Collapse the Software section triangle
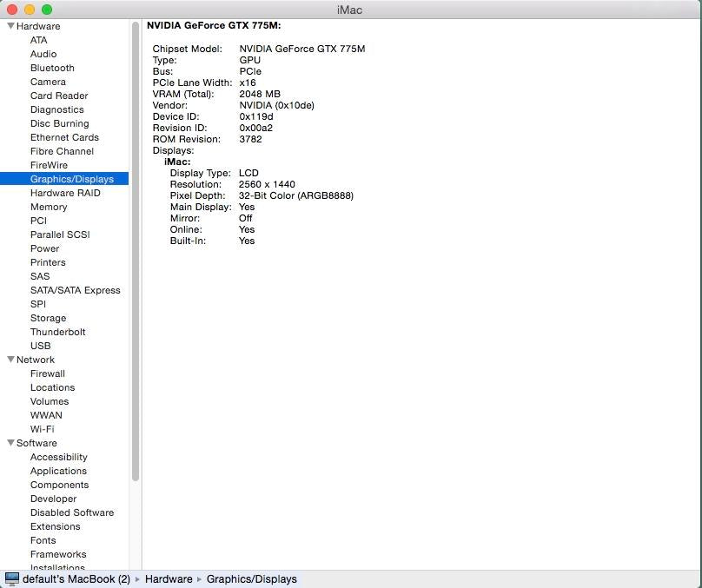This screenshot has height=588, width=702. point(10,443)
